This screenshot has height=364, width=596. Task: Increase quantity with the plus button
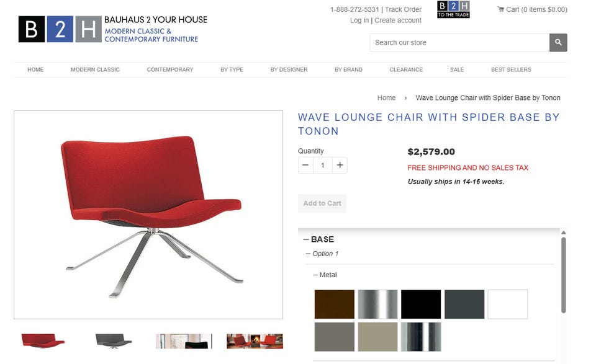pos(340,165)
